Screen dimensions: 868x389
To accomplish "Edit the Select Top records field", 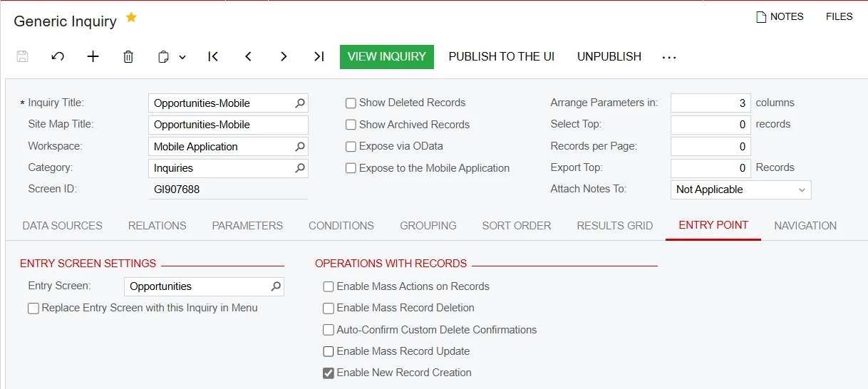I will [711, 125].
